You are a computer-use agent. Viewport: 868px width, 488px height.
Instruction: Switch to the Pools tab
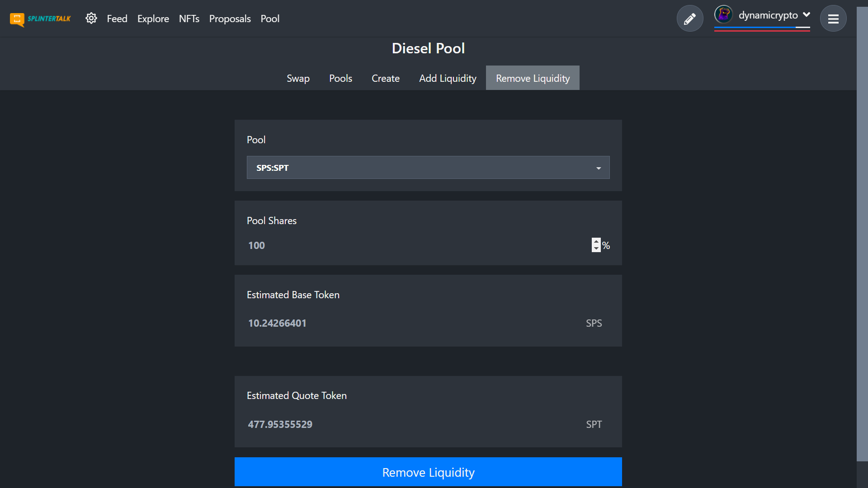[340, 78]
